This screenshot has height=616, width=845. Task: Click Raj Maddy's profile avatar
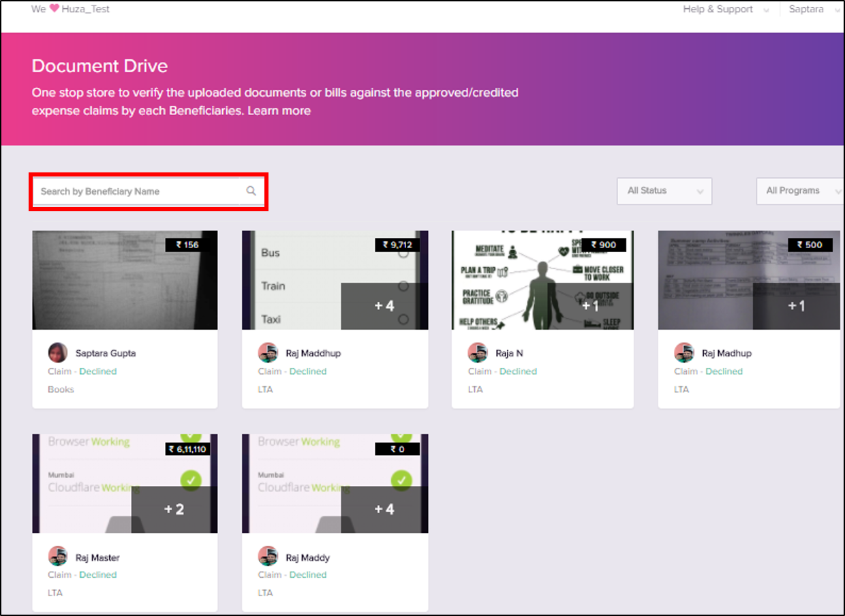tap(268, 557)
